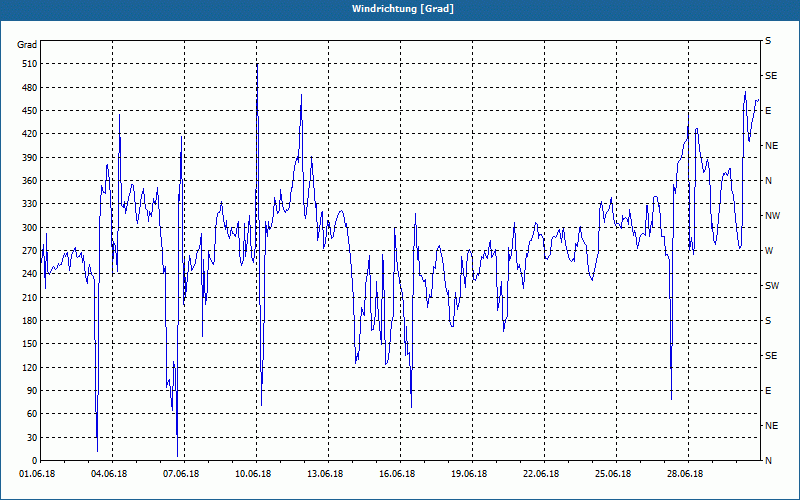Select the 450 y-axis value
The height and width of the screenshot is (500, 800).
click(30, 111)
